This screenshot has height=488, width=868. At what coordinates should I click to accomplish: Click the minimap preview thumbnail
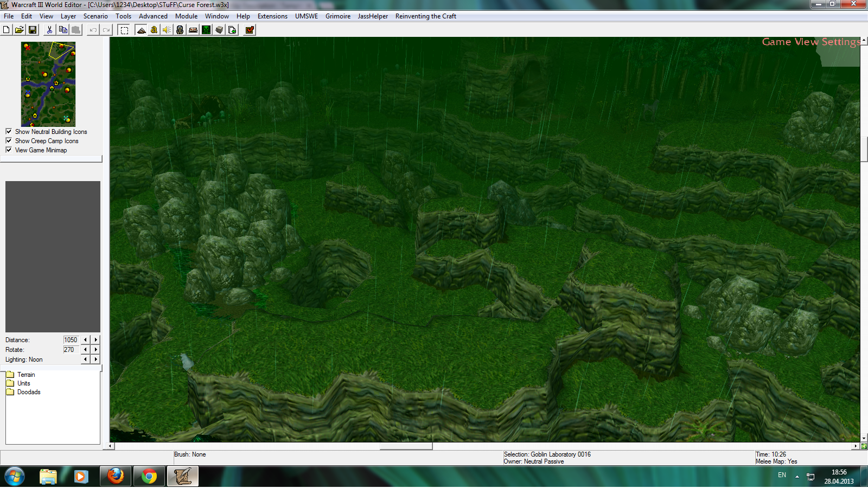[48, 84]
